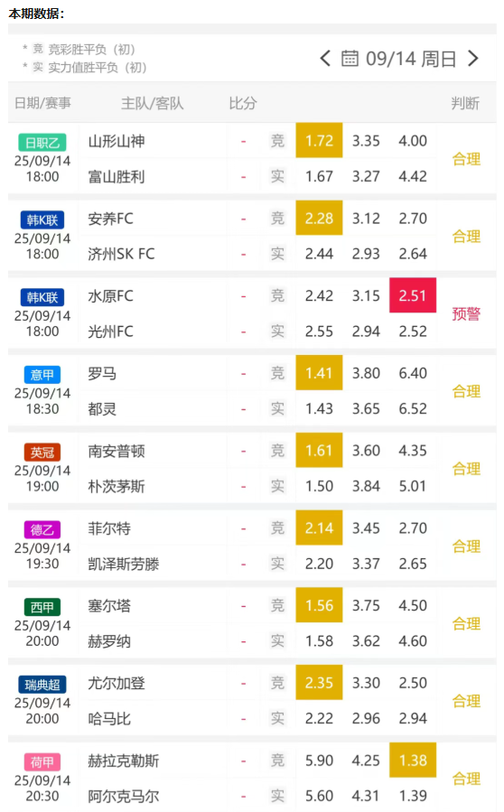Open team 赫拉克勒斯
Image resolution: width=504 pixels, height=812 pixels.
pyautogui.click(x=123, y=761)
